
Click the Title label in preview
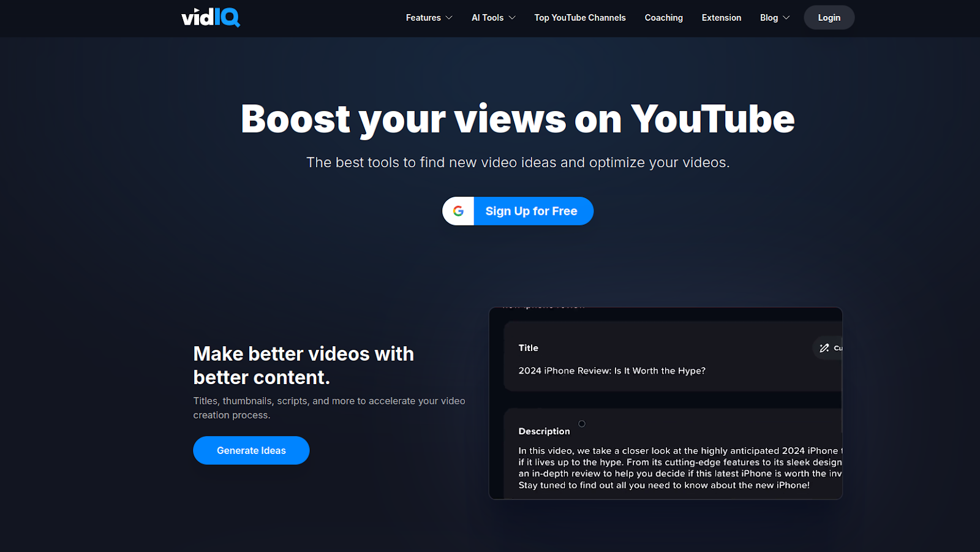coord(528,348)
